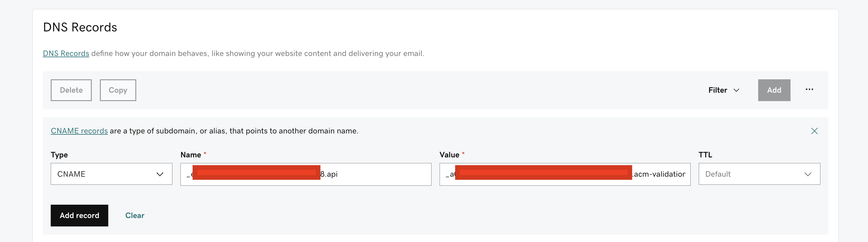Click the Value field label
Screen dimensions: 868x242
449,155
